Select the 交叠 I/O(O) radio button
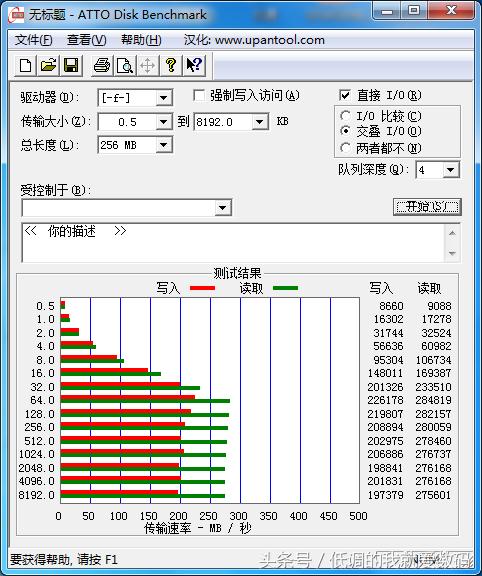Viewport: 482px width, 576px height. pyautogui.click(x=345, y=131)
